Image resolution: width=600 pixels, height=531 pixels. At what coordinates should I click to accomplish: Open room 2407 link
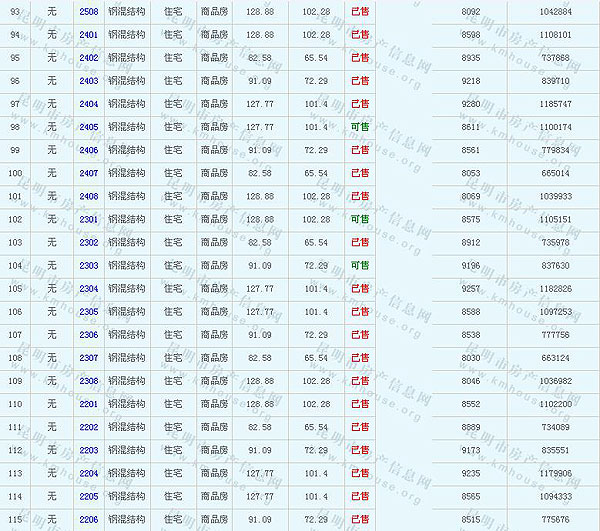tap(89, 173)
